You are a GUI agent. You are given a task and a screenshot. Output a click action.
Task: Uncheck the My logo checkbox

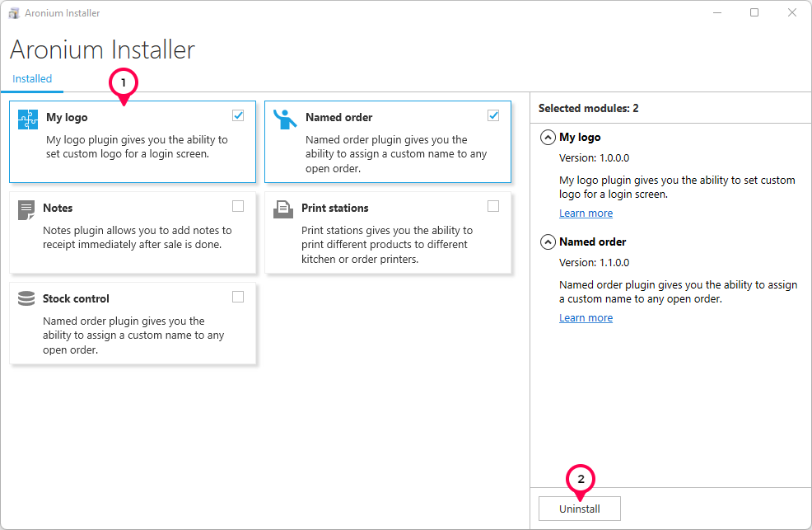pyautogui.click(x=238, y=115)
